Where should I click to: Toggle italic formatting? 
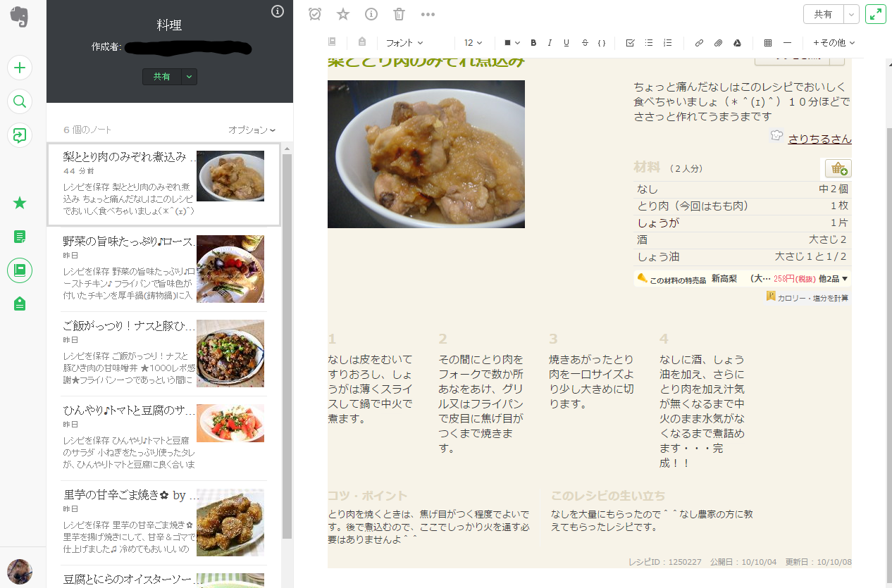550,43
